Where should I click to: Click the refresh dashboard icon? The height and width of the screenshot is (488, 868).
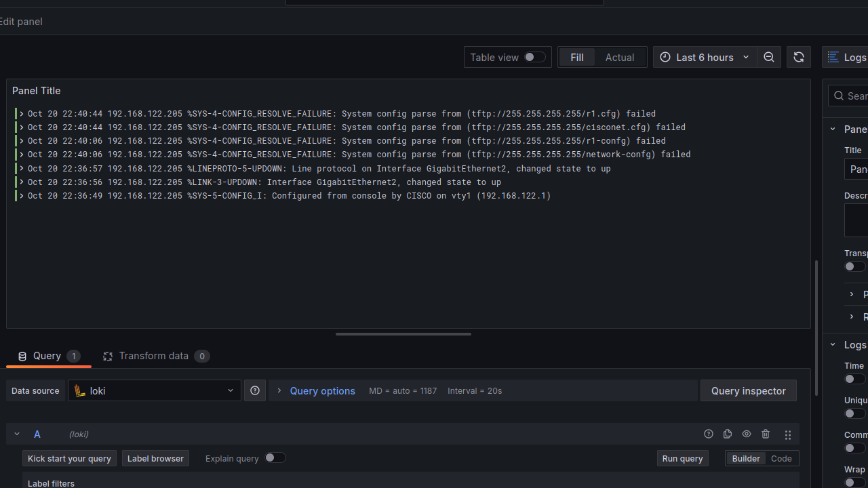point(799,57)
